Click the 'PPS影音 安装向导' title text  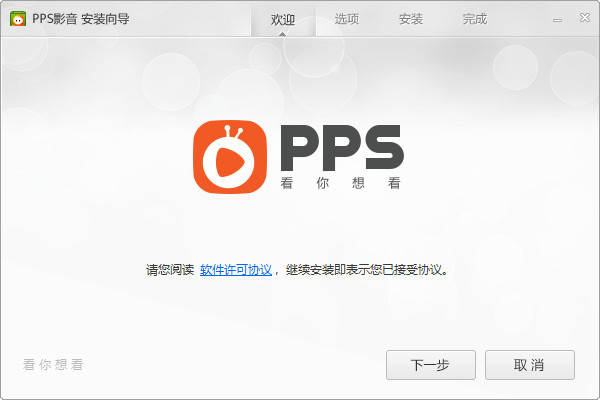[x=81, y=19]
